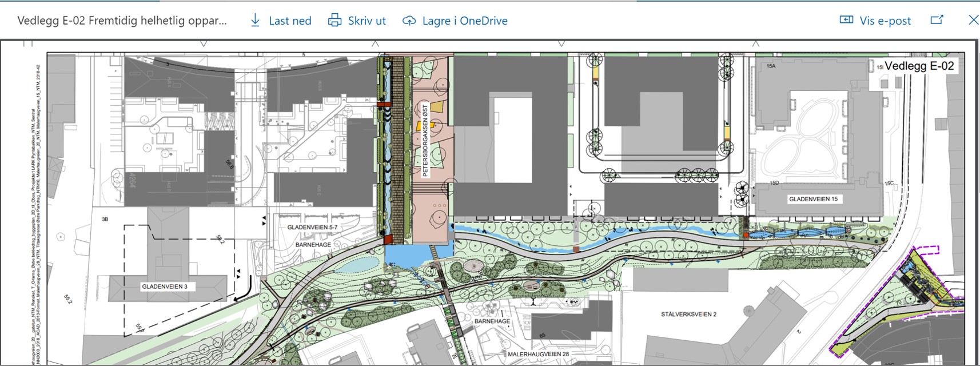Close the attachment preview
The width and height of the screenshot is (980, 366).
point(973,20)
